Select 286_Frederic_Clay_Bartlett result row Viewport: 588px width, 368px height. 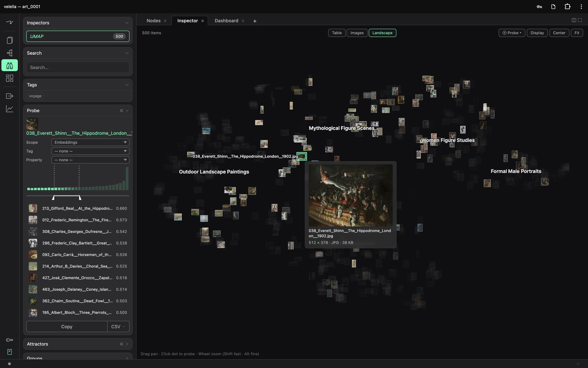tap(78, 243)
